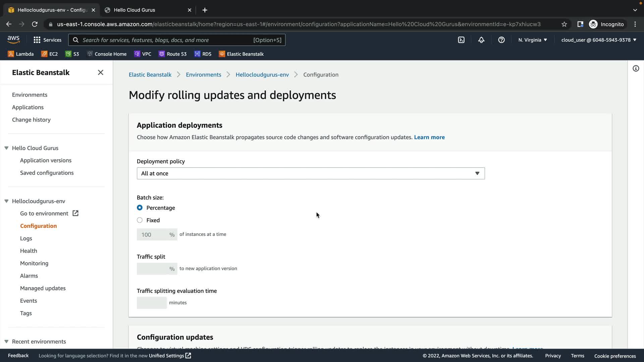The image size is (644, 362).
Task: Click the Learn more link
Action: click(429, 137)
